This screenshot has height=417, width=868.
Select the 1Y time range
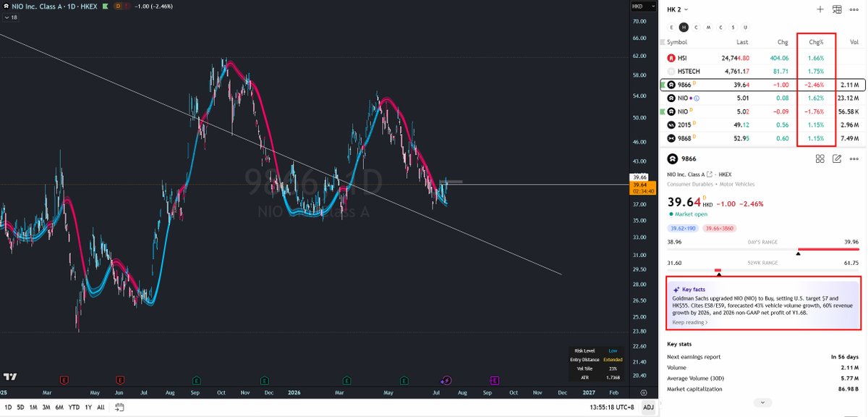coord(88,408)
